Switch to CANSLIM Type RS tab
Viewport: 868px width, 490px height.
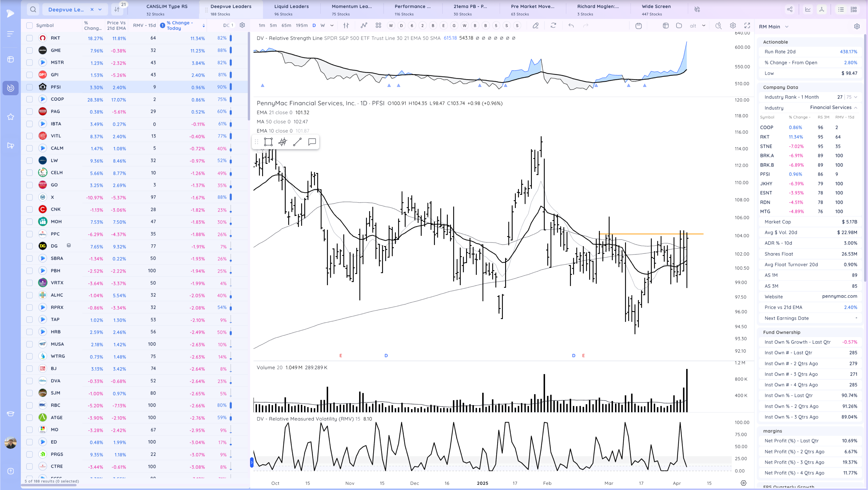167,10
